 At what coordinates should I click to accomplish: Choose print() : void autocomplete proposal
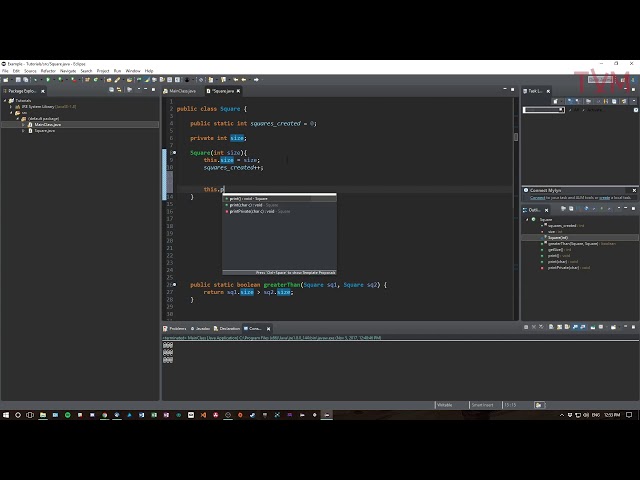pos(279,199)
